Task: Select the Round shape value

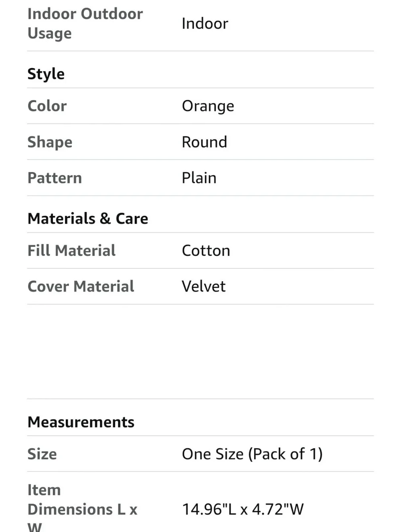Action: coord(205,142)
